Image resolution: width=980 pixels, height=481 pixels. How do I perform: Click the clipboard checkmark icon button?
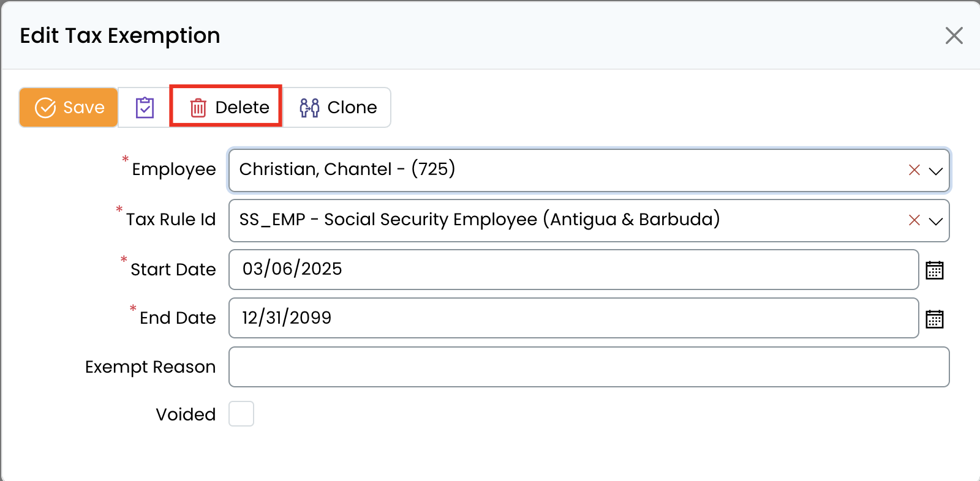pyautogui.click(x=145, y=108)
